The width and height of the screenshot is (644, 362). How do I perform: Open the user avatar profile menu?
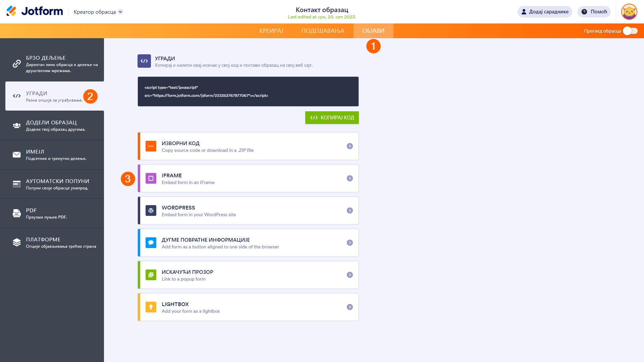[x=629, y=12]
